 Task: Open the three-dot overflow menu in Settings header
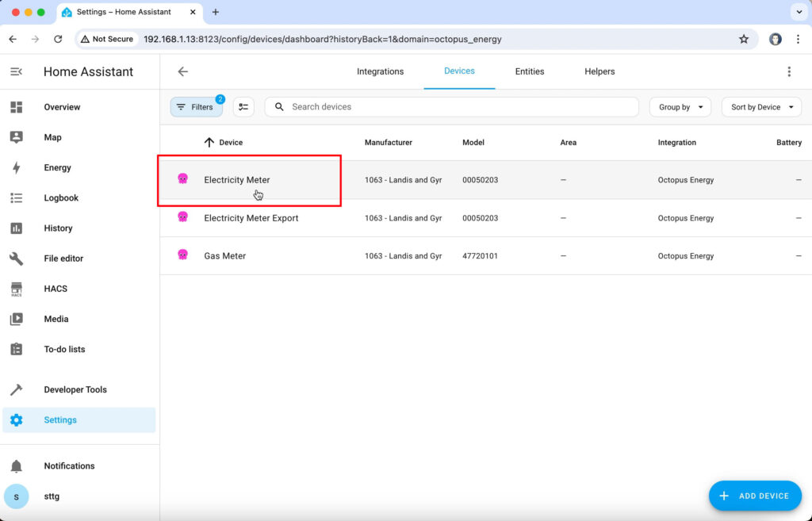789,71
